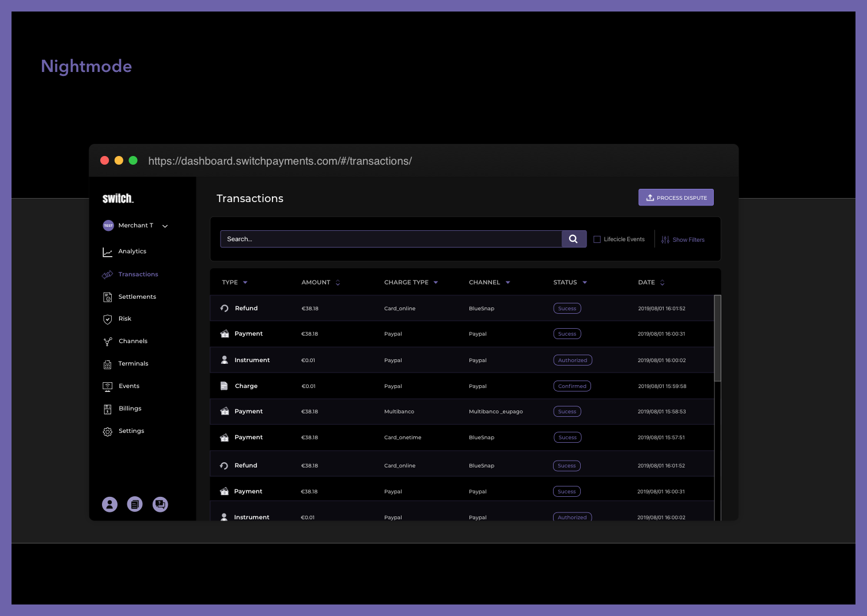Click Sucess badge in the Card_onetime row

(x=567, y=438)
